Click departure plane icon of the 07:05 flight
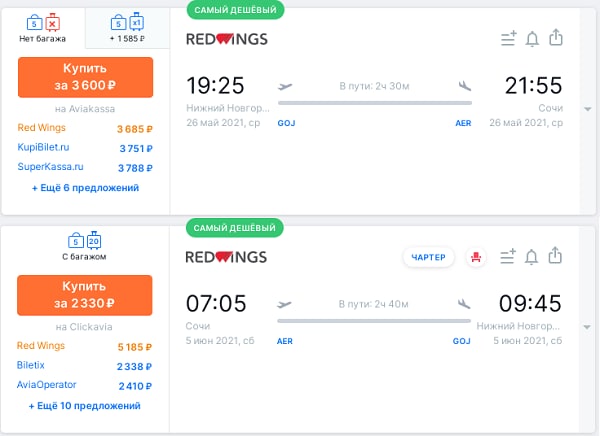 284,304
